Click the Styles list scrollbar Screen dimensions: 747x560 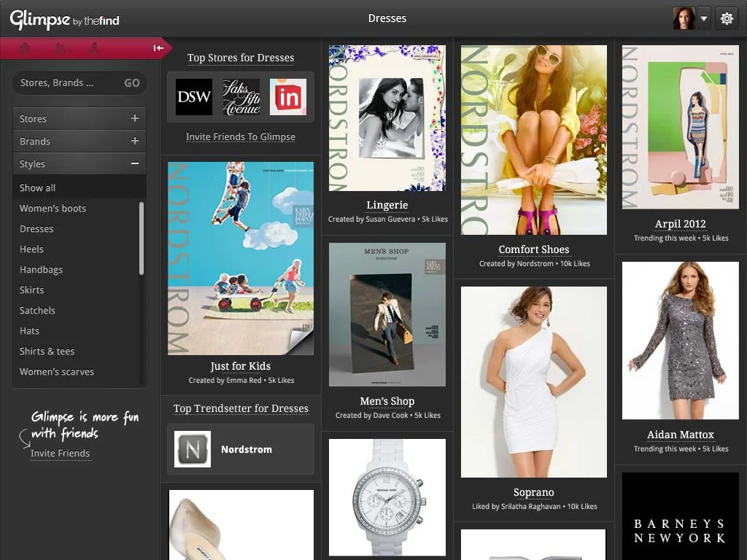pyautogui.click(x=142, y=238)
